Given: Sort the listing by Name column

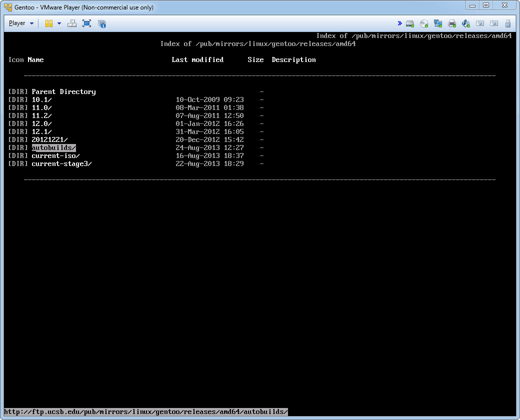Looking at the screenshot, I should point(35,59).
